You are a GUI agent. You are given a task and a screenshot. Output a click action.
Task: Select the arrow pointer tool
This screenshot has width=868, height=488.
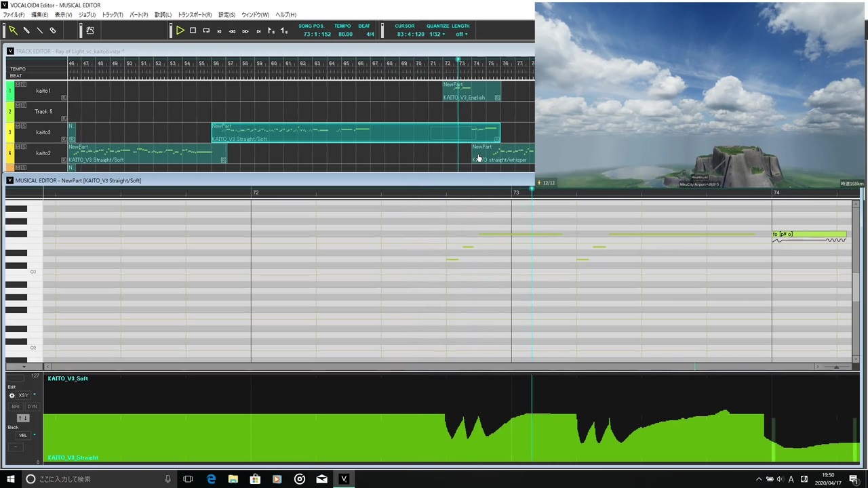pyautogui.click(x=13, y=30)
